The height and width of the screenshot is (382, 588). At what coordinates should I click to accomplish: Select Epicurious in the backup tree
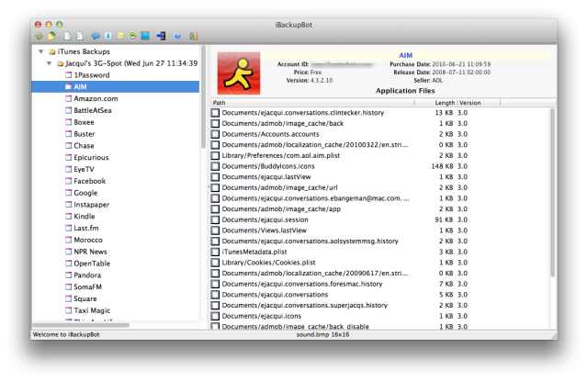pos(91,157)
